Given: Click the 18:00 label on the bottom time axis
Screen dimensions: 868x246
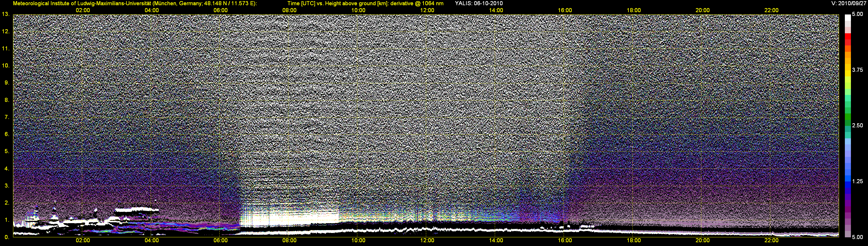Looking at the screenshot, I should coord(633,241).
